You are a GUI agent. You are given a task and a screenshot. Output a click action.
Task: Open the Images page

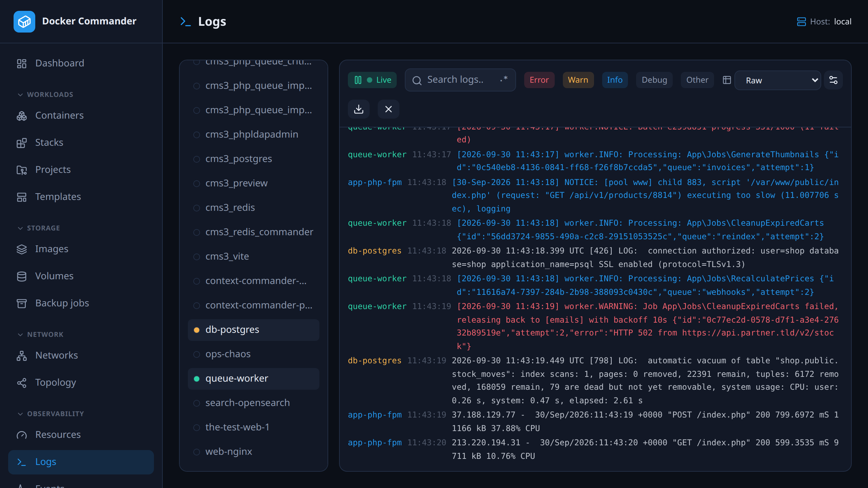point(81,249)
